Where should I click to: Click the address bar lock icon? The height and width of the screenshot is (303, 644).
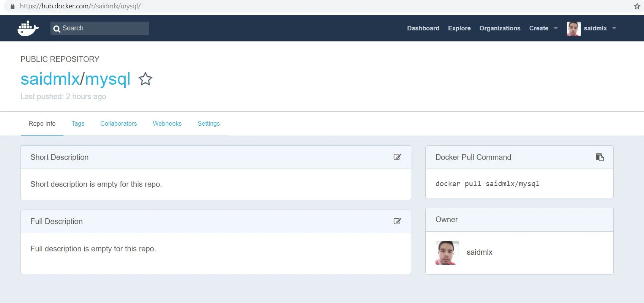pos(12,6)
